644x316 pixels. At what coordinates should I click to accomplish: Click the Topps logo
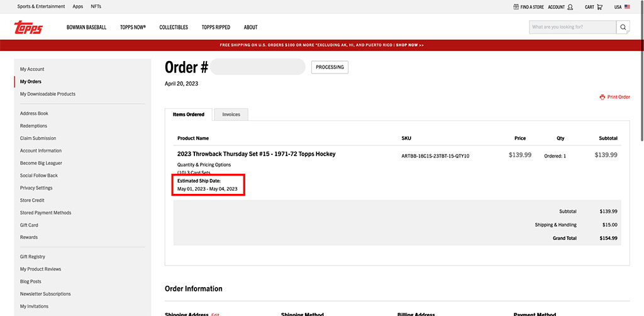pos(28,27)
